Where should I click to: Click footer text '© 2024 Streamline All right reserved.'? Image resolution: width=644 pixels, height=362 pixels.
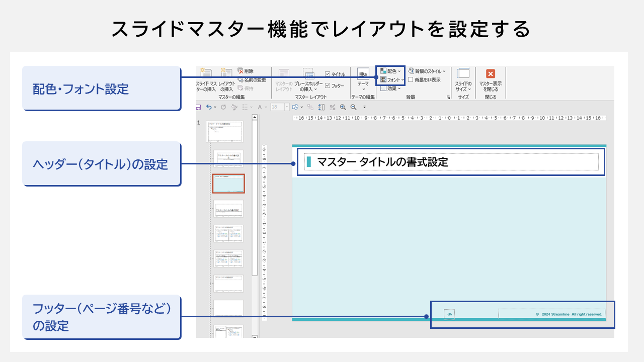(569, 314)
